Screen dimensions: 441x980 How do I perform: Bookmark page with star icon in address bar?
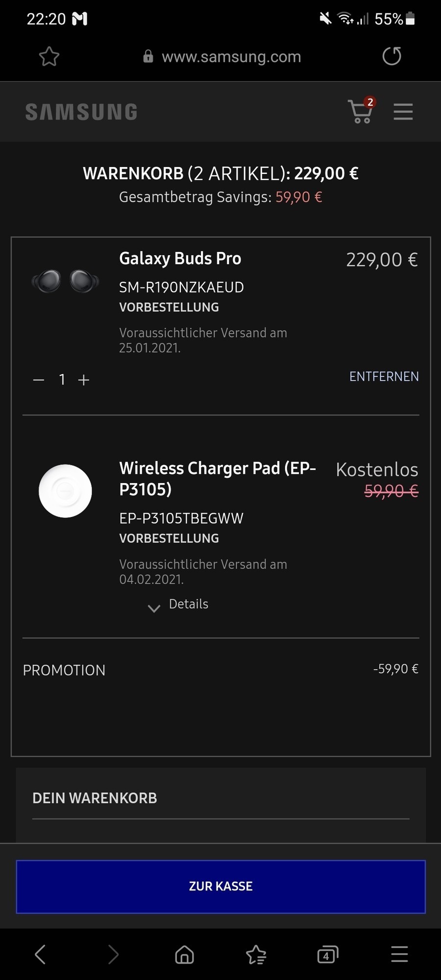49,57
